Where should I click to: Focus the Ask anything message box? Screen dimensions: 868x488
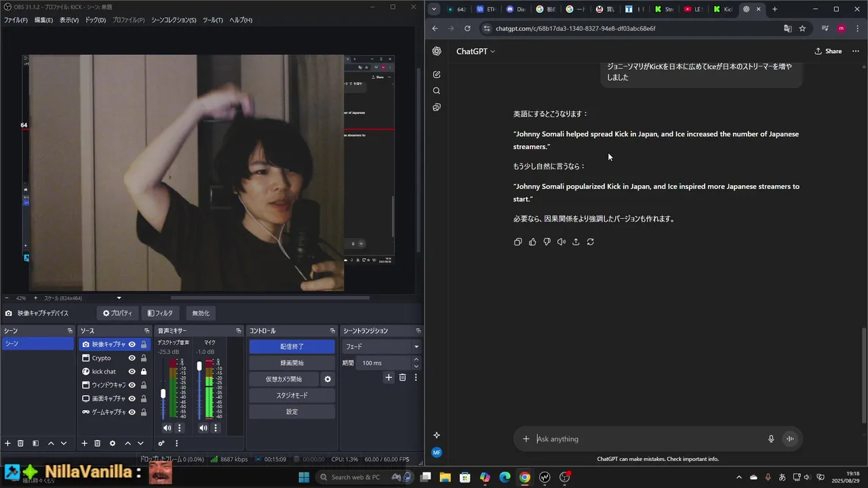click(648, 439)
